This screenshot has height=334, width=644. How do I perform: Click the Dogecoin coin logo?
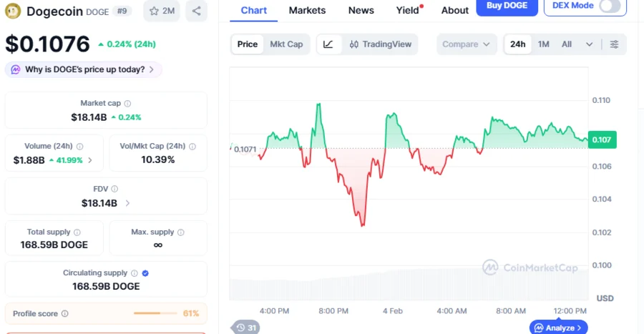point(13,11)
